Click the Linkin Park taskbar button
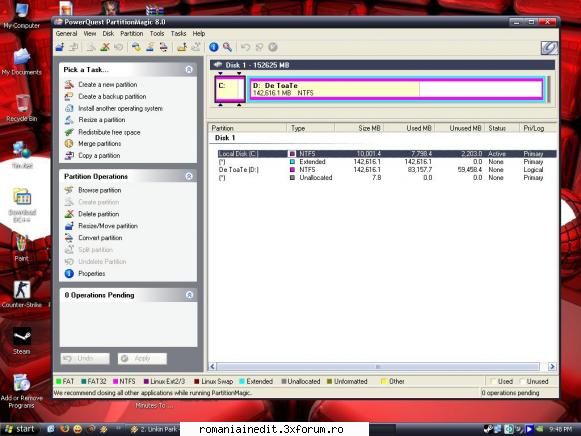This screenshot has height=436, width=581. [x=154, y=429]
